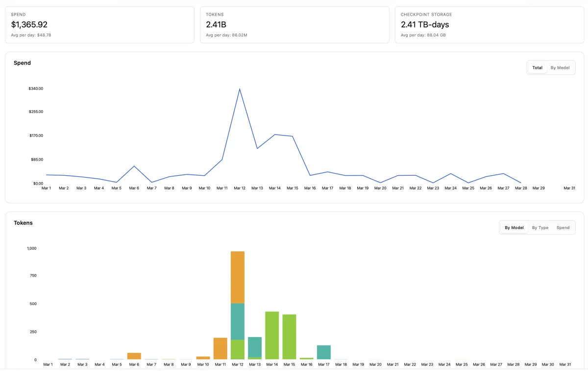Click the CHECKPOINT STORAGE summary card

[488, 23]
